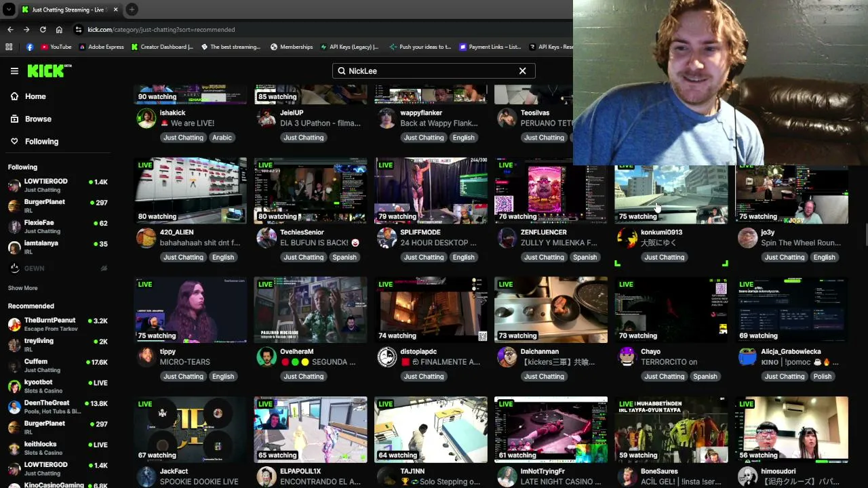The width and height of the screenshot is (868, 488).
Task: Click Alicja_Grabowiecka's profile avatar
Action: point(747,357)
